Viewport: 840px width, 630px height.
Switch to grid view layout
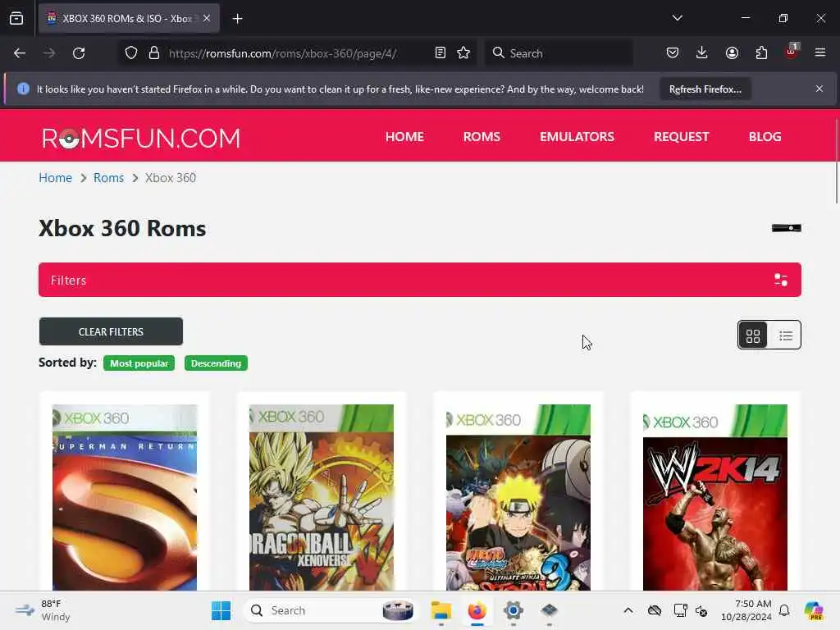[753, 336]
